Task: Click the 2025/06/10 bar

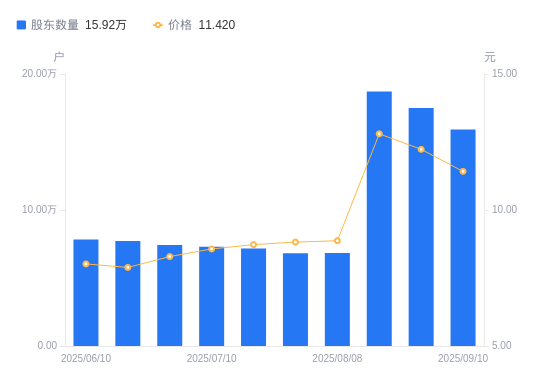Action: [x=86, y=293]
